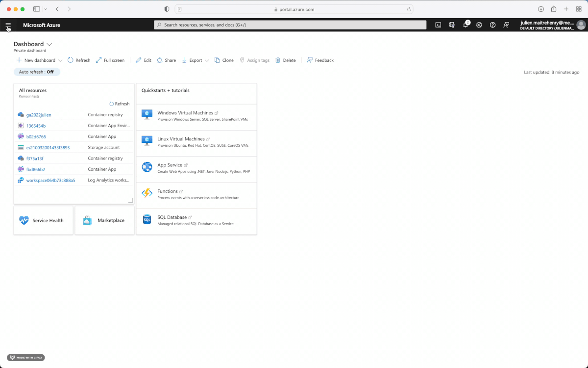Viewport: 588px width, 368px height.
Task: Open Cloud Shell from the top bar
Action: click(x=439, y=25)
